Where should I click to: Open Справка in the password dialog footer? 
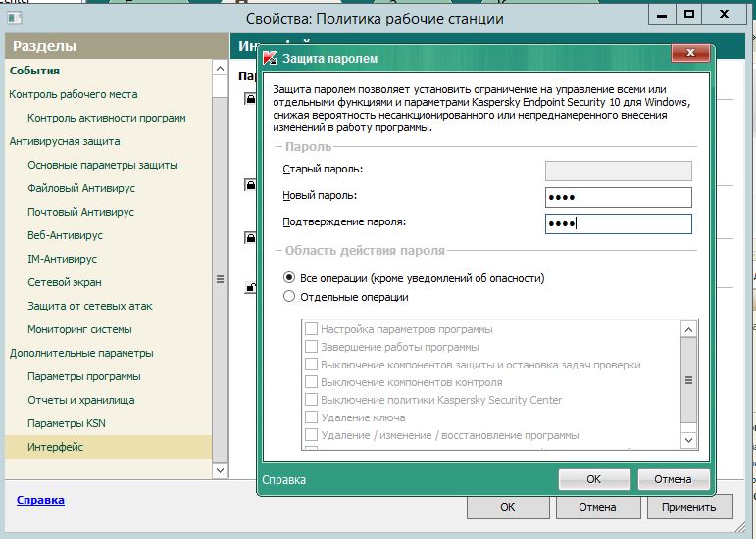[x=283, y=480]
